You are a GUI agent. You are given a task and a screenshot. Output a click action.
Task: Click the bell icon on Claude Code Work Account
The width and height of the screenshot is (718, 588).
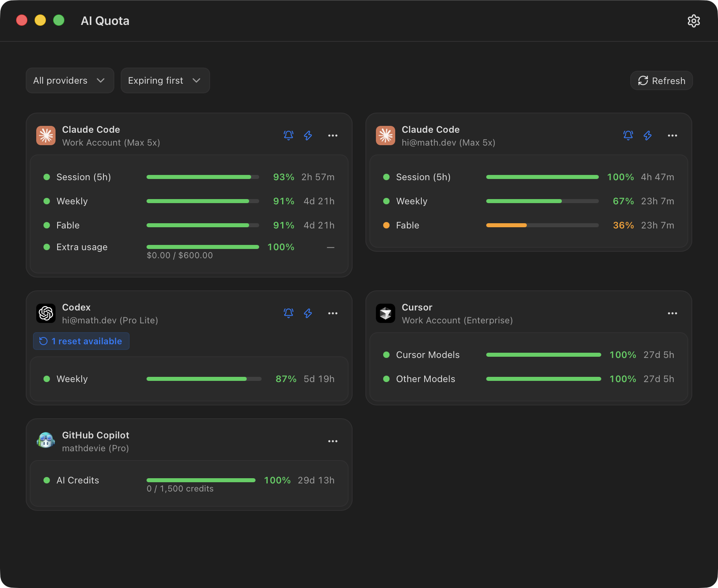point(289,135)
